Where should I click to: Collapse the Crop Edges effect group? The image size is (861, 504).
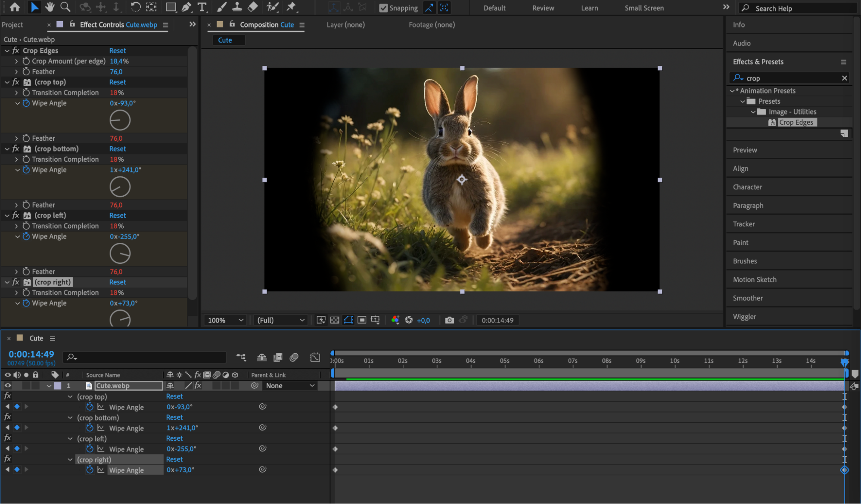[7, 51]
